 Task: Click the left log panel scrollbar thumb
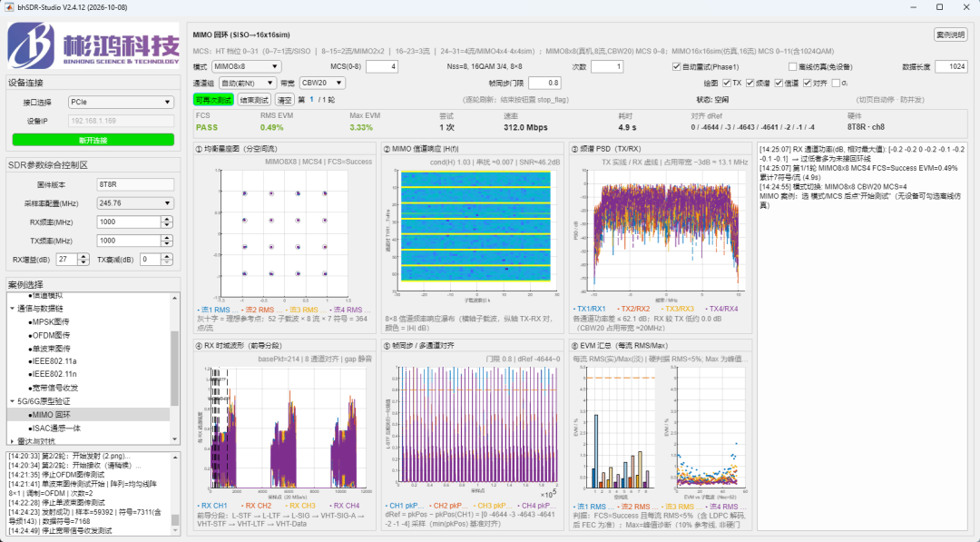[175, 520]
